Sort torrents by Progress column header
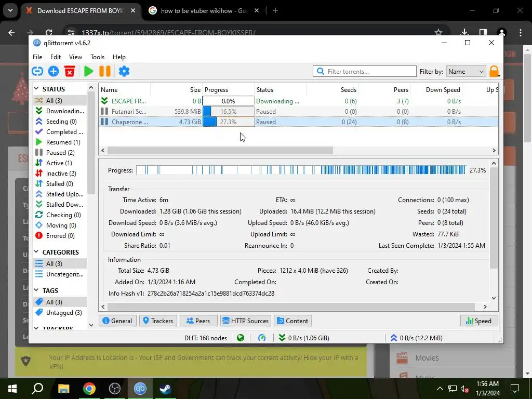532x399 pixels. pos(229,89)
